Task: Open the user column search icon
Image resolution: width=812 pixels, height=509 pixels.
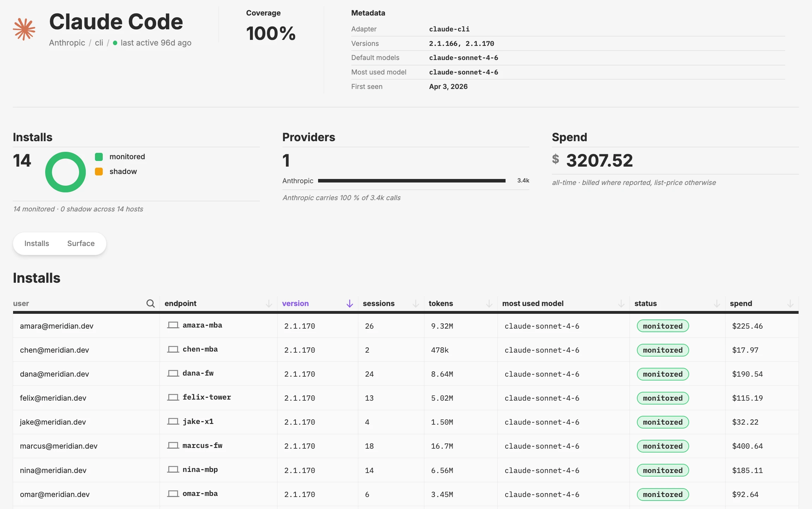Action: pyautogui.click(x=150, y=304)
